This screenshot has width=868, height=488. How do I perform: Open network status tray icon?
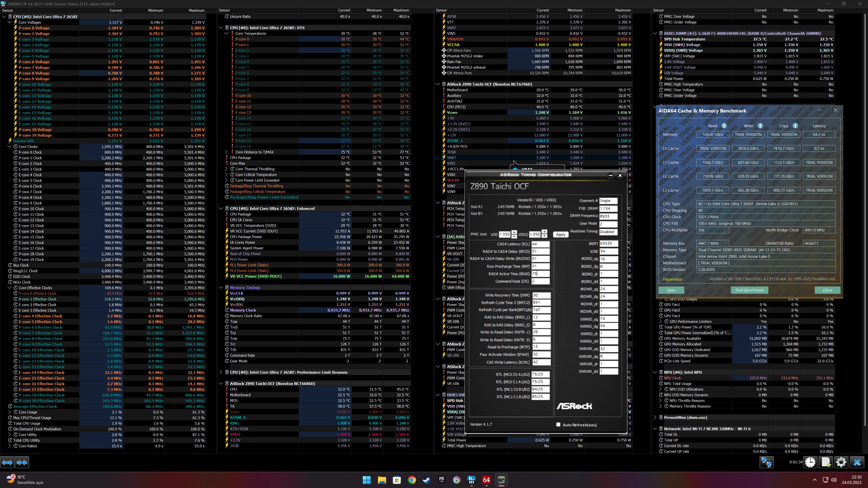coord(825,480)
